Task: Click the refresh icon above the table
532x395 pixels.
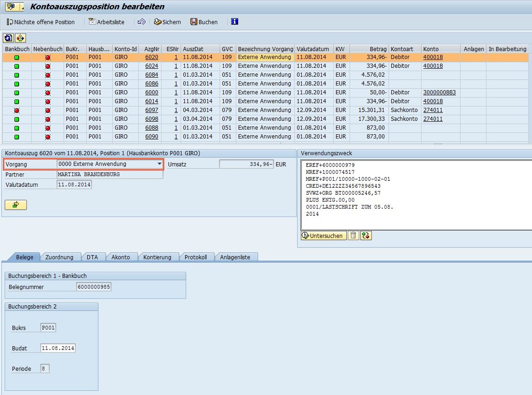Action: click(x=7, y=38)
